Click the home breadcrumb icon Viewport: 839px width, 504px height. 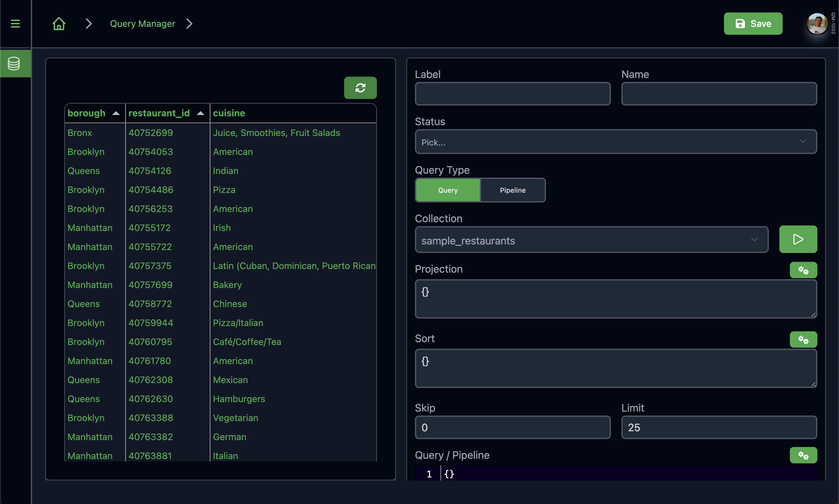click(58, 23)
